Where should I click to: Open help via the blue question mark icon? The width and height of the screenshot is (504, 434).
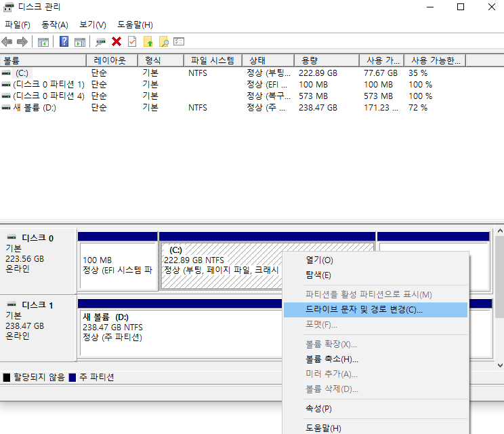(64, 41)
